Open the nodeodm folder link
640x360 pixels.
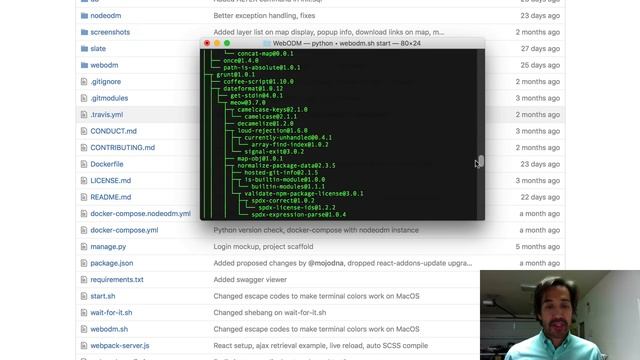pyautogui.click(x=106, y=16)
